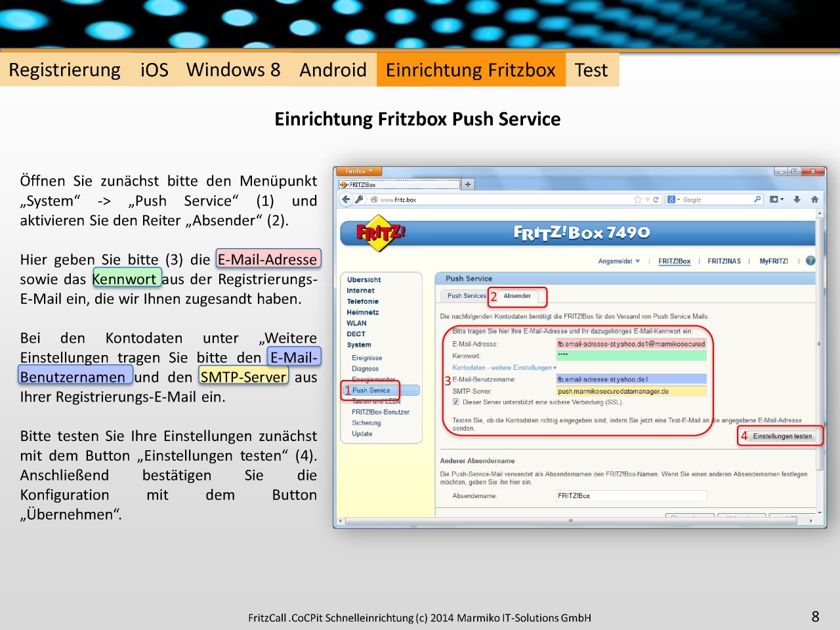Click the browser back arrow button

346,199
